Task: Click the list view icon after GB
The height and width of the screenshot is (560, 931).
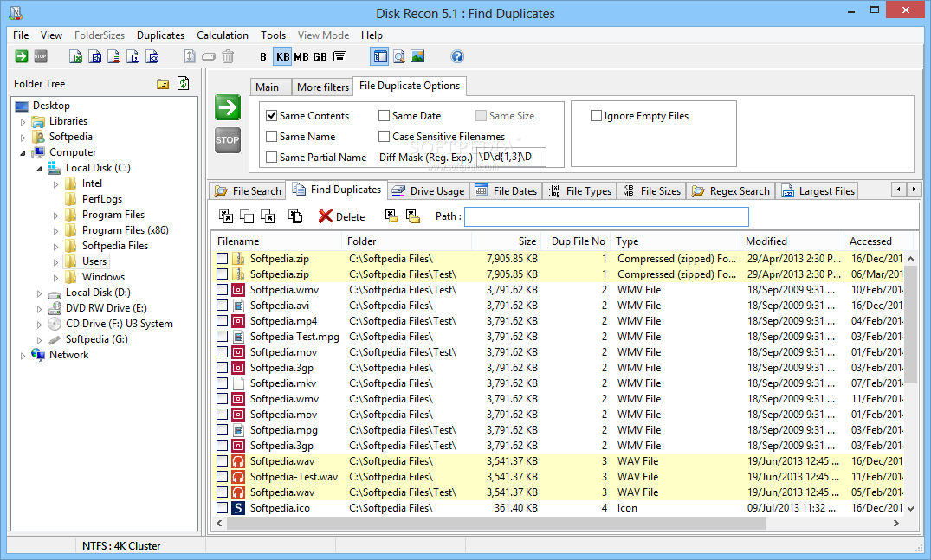Action: tap(340, 56)
